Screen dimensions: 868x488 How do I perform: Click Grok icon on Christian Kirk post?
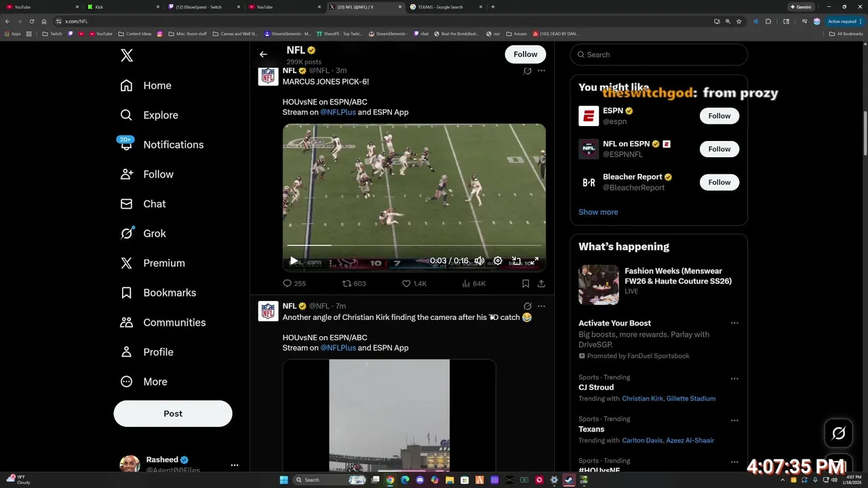tap(528, 306)
